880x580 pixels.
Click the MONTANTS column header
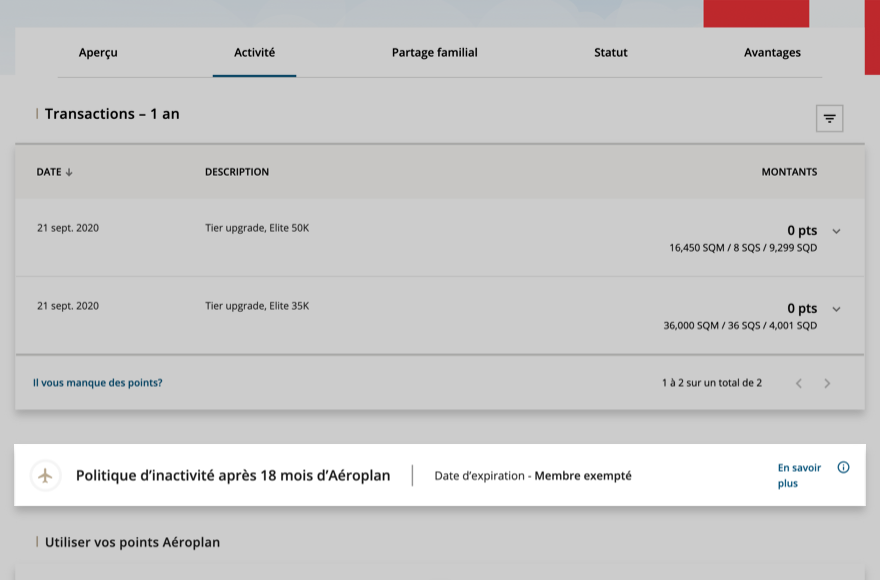tap(789, 172)
